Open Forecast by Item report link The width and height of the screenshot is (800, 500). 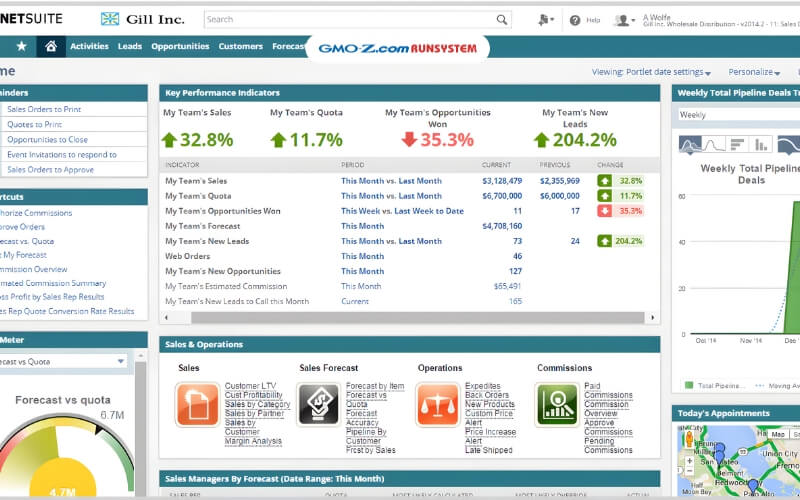pos(375,386)
